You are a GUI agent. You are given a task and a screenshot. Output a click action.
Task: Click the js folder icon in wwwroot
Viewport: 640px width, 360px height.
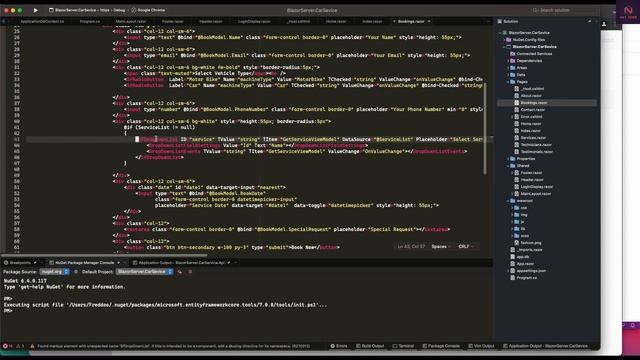[517, 222]
